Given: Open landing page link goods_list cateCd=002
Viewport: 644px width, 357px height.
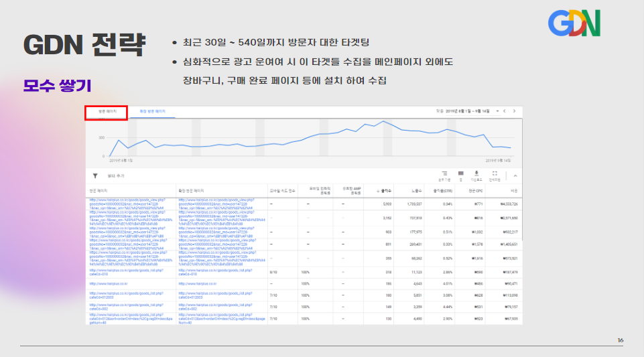Looking at the screenshot, I should (x=126, y=307).
